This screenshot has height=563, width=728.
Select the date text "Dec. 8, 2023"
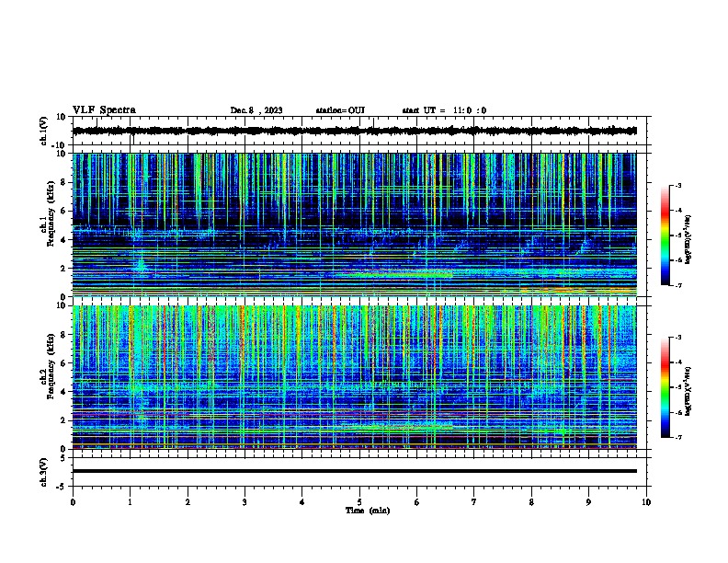pos(256,110)
